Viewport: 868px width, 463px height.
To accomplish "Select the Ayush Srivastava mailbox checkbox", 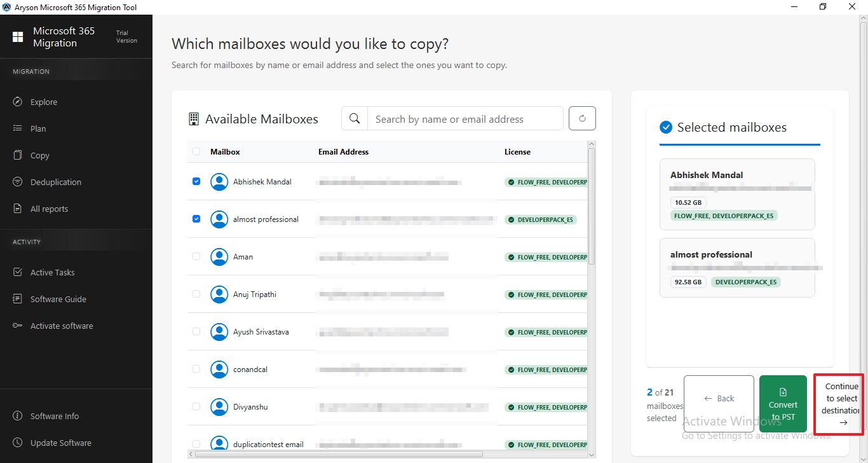I will 196,331.
